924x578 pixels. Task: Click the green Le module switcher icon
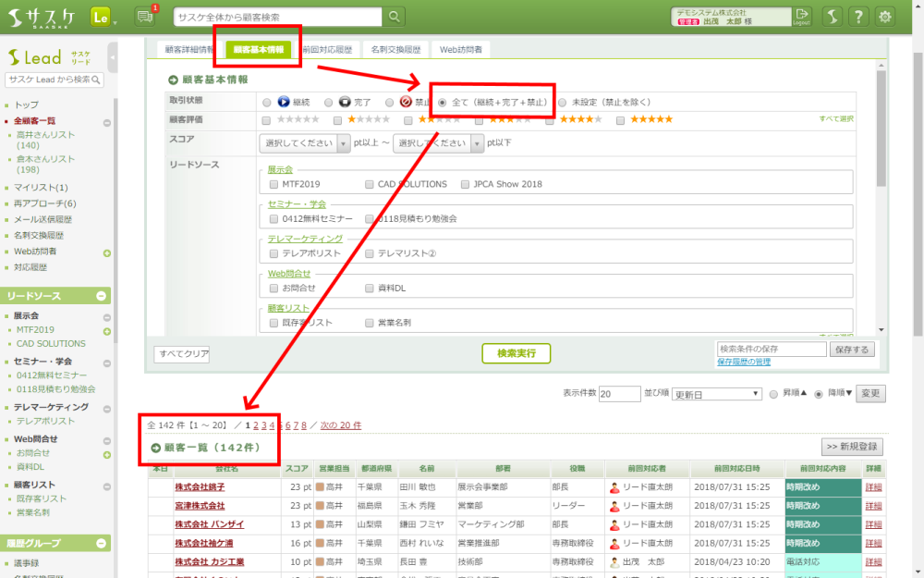103,17
